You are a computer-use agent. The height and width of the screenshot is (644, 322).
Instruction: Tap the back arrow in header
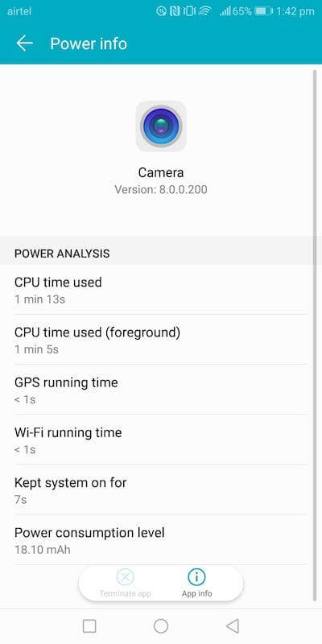pyautogui.click(x=24, y=43)
